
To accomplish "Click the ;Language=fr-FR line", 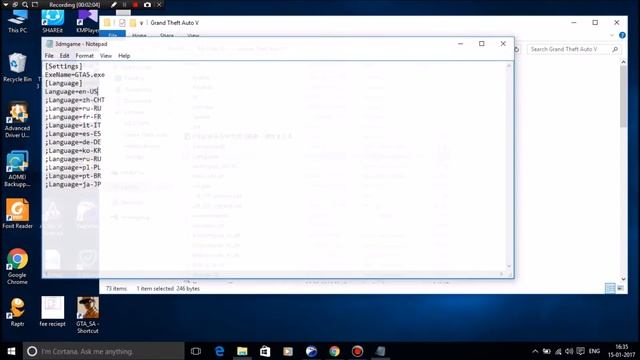I will tap(73, 117).
